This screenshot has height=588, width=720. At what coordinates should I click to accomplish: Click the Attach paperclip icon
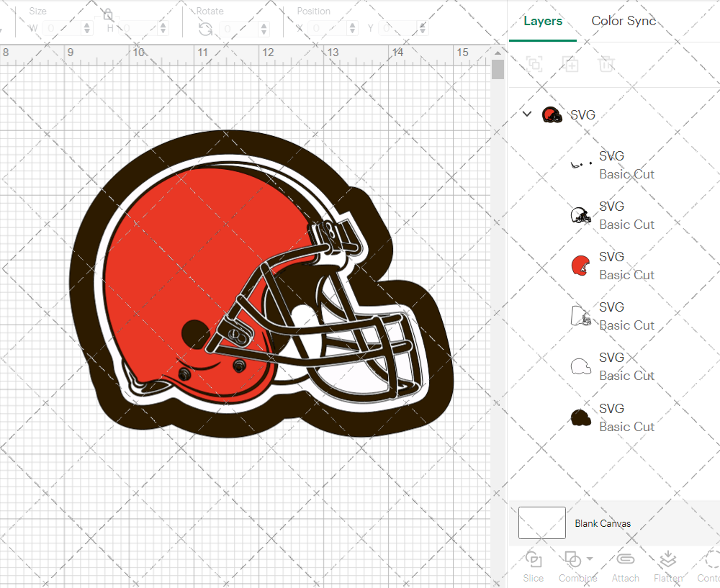click(x=625, y=559)
